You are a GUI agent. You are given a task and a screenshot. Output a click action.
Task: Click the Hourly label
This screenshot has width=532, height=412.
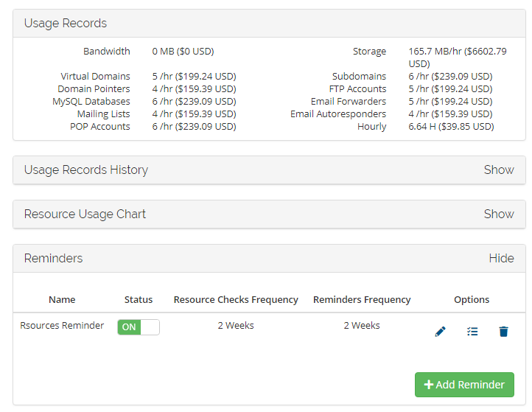pyautogui.click(x=372, y=127)
